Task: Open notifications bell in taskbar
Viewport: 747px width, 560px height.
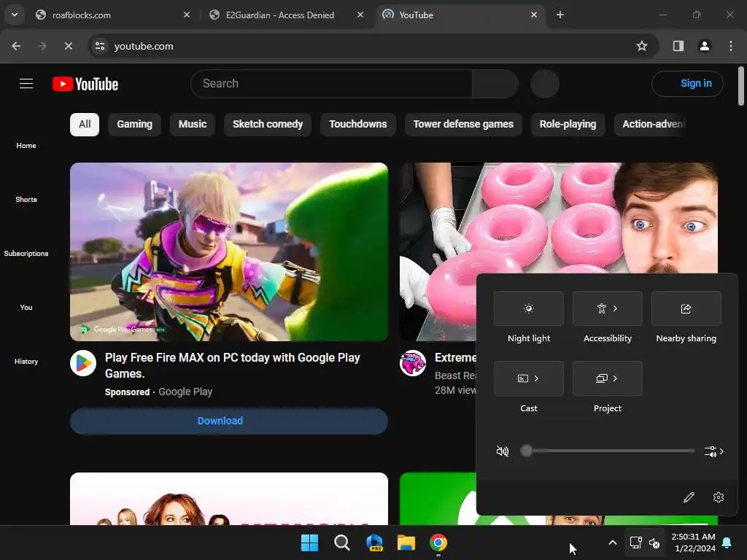Action: 727,542
